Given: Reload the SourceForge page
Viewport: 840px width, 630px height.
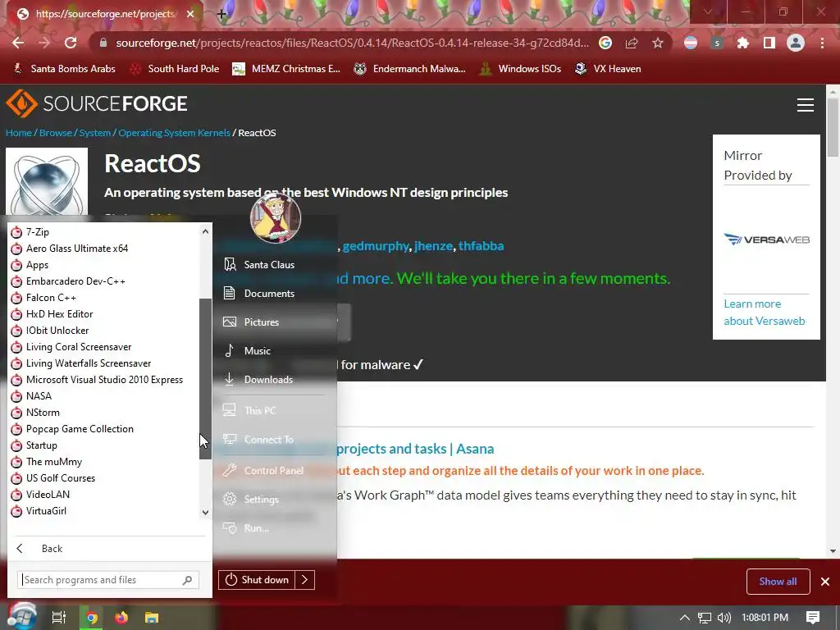Looking at the screenshot, I should (x=71, y=43).
